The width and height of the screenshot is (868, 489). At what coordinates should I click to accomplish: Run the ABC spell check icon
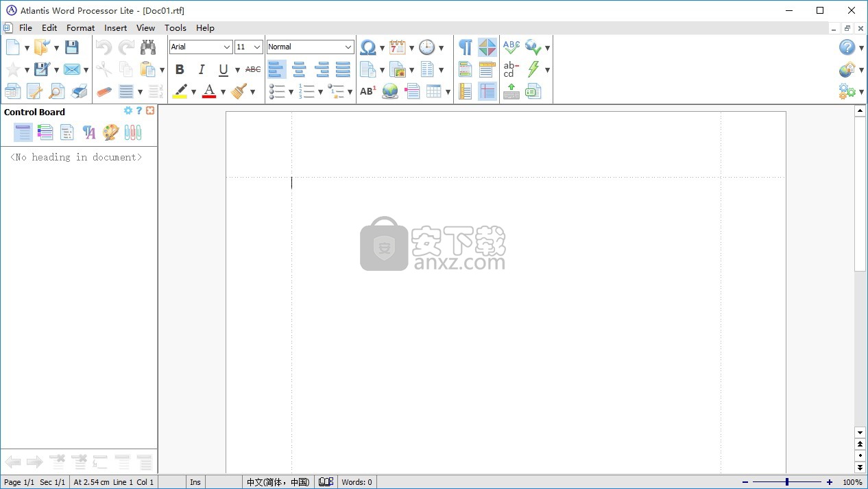(511, 47)
